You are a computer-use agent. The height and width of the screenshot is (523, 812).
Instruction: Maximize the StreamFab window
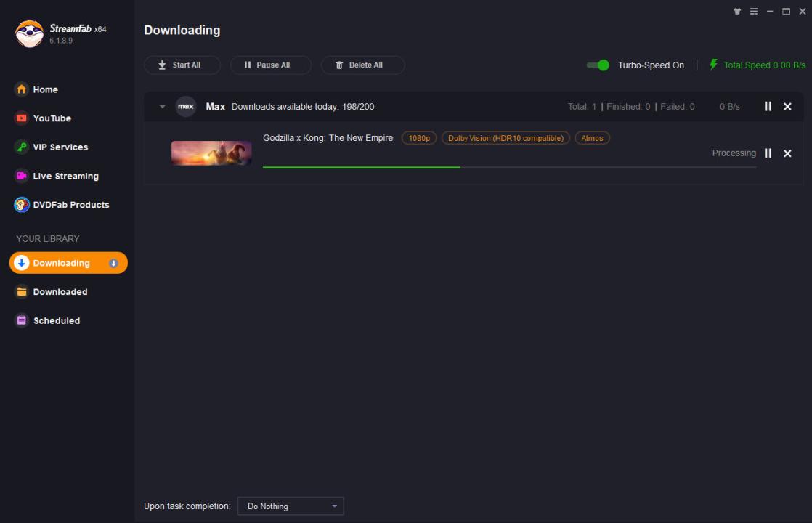(786, 12)
